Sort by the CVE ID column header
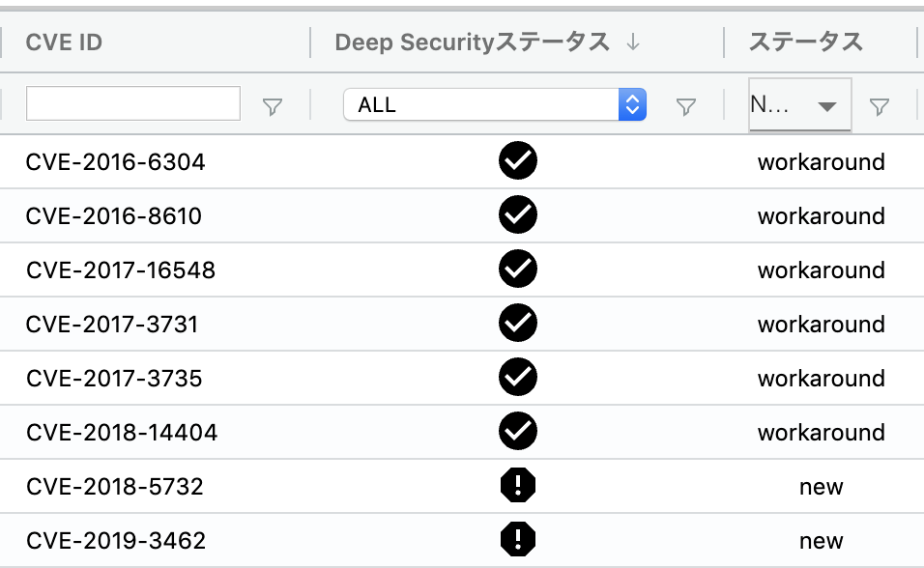The width and height of the screenshot is (924, 568). pos(64,43)
